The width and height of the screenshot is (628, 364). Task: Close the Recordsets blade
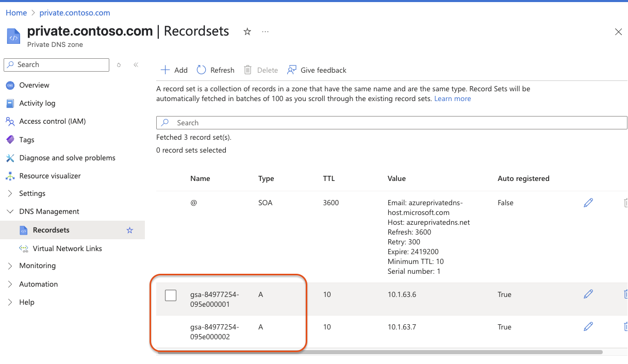click(x=619, y=32)
